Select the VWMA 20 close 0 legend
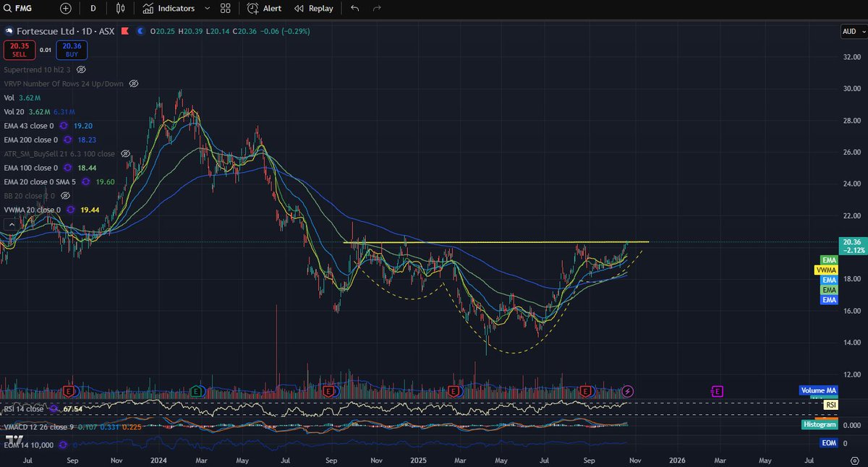 33,210
